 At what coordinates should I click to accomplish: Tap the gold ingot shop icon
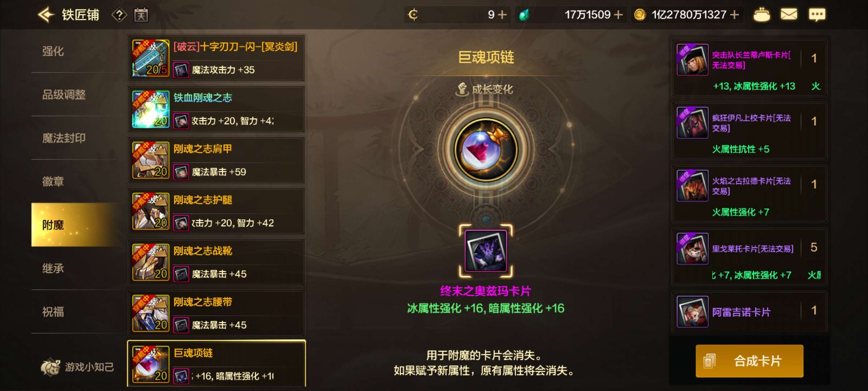(762, 15)
